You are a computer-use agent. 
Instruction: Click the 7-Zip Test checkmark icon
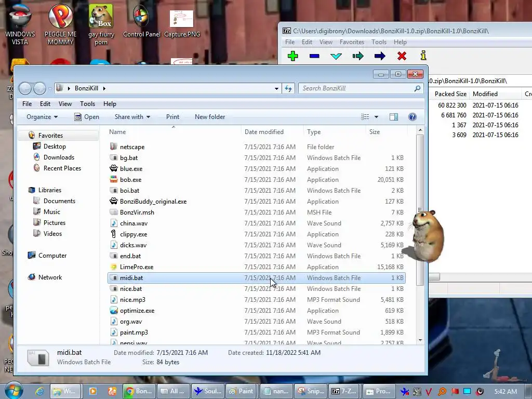[336, 56]
